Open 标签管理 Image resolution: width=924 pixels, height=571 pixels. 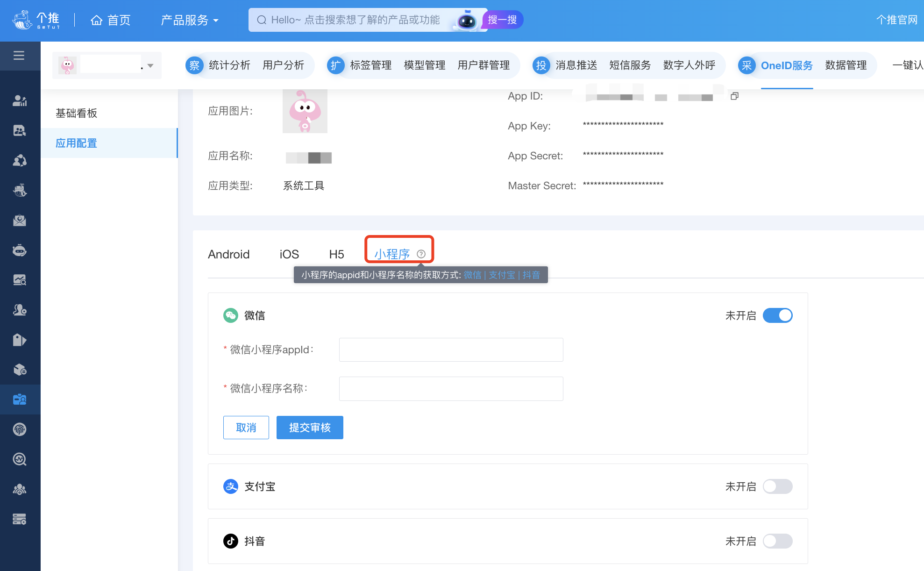tap(371, 65)
